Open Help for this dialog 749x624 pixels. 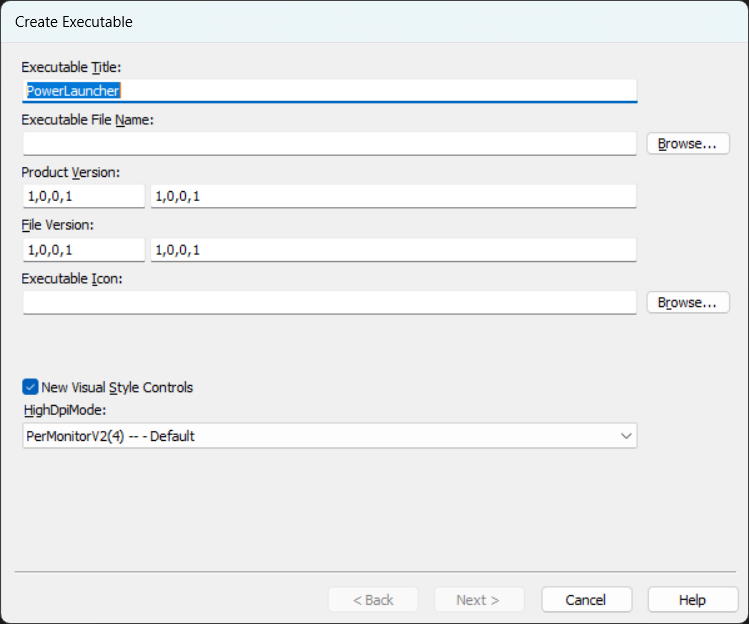pyautogui.click(x=692, y=600)
